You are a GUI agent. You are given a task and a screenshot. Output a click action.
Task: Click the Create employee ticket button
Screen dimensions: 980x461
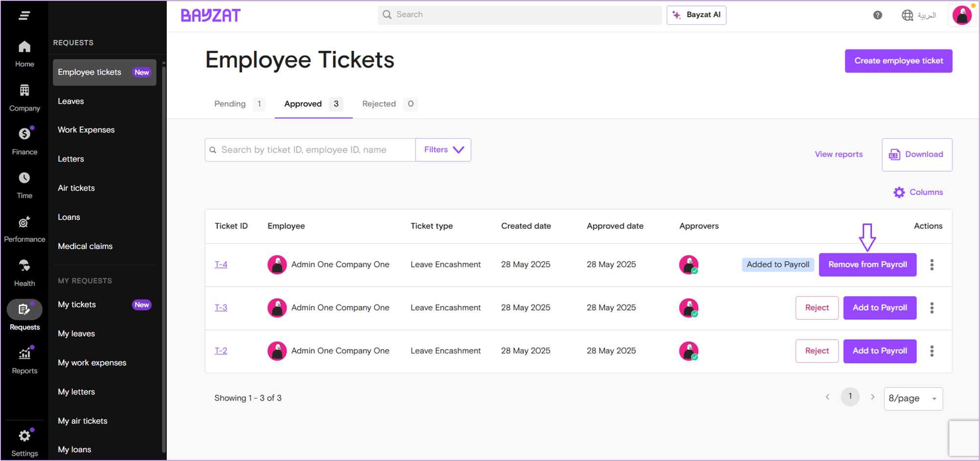[x=898, y=61]
